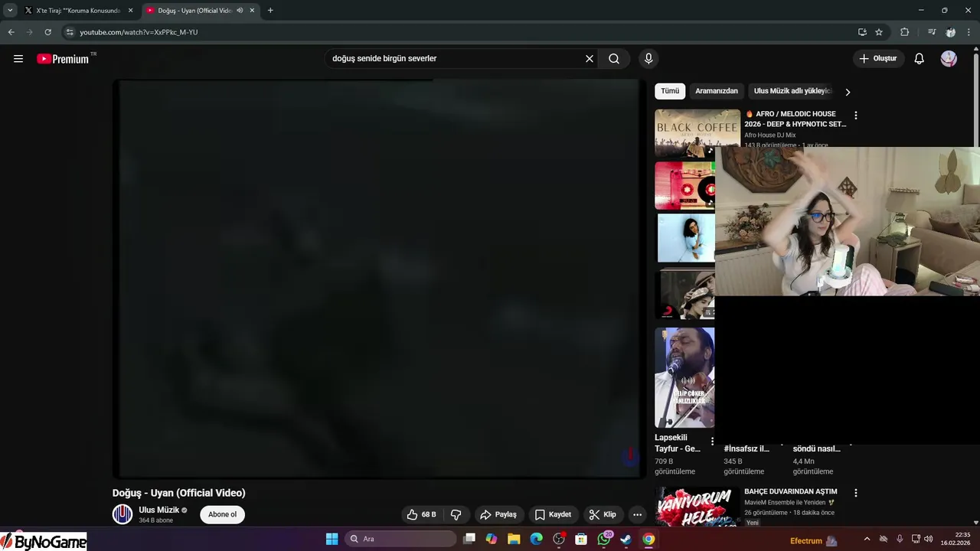
Task: Open Chrome tab search dropdown
Action: point(10,11)
